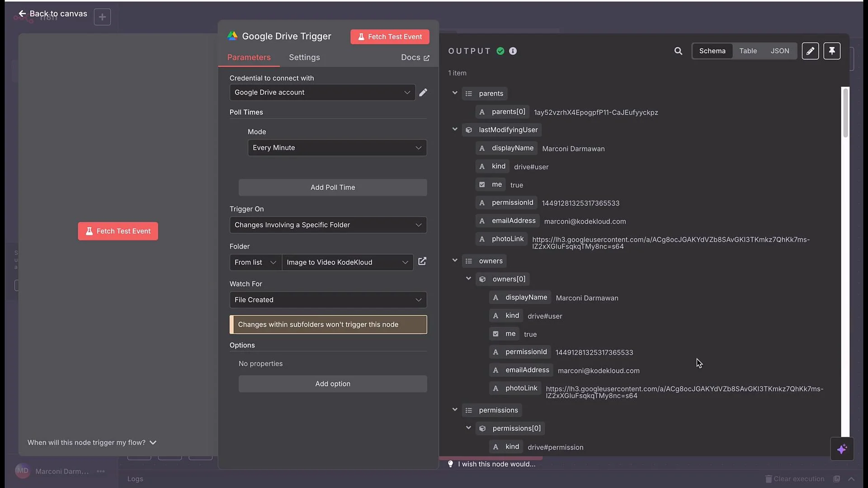Open the Settings tab
This screenshot has height=488, width=868.
pyautogui.click(x=304, y=57)
